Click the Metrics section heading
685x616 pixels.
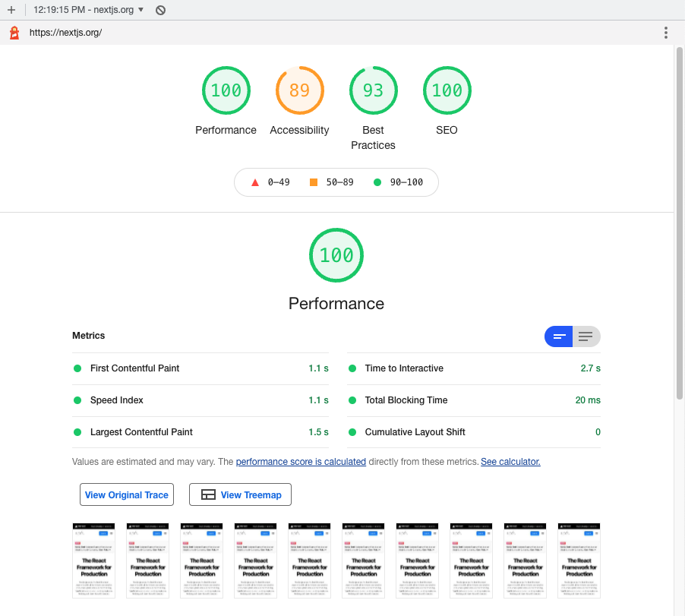click(x=89, y=336)
